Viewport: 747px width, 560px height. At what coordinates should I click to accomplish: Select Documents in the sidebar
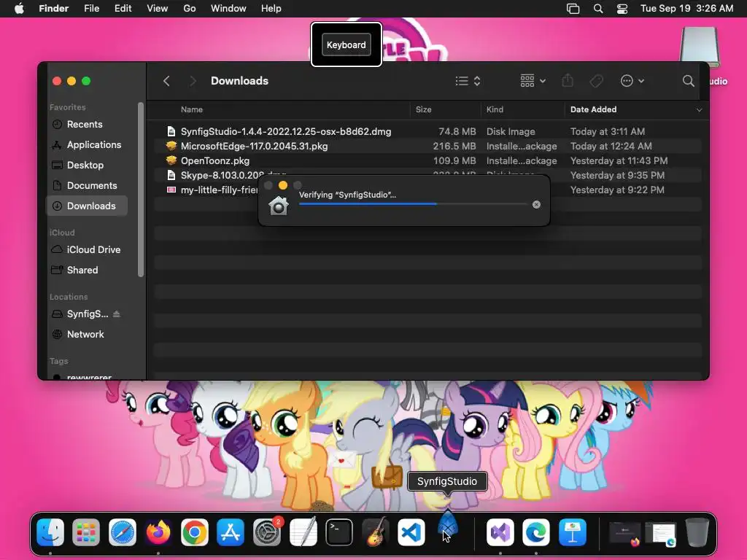[x=87, y=186]
